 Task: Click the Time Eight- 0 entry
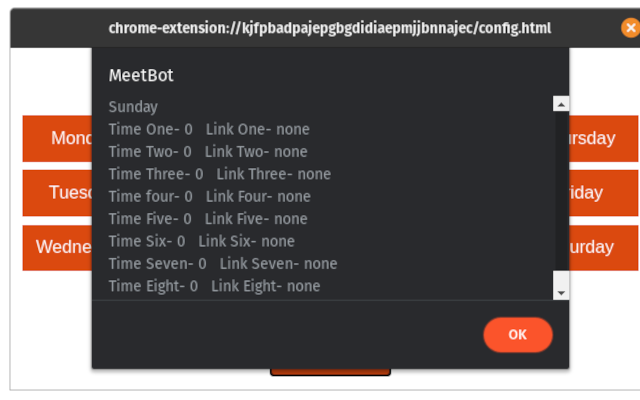[153, 286]
